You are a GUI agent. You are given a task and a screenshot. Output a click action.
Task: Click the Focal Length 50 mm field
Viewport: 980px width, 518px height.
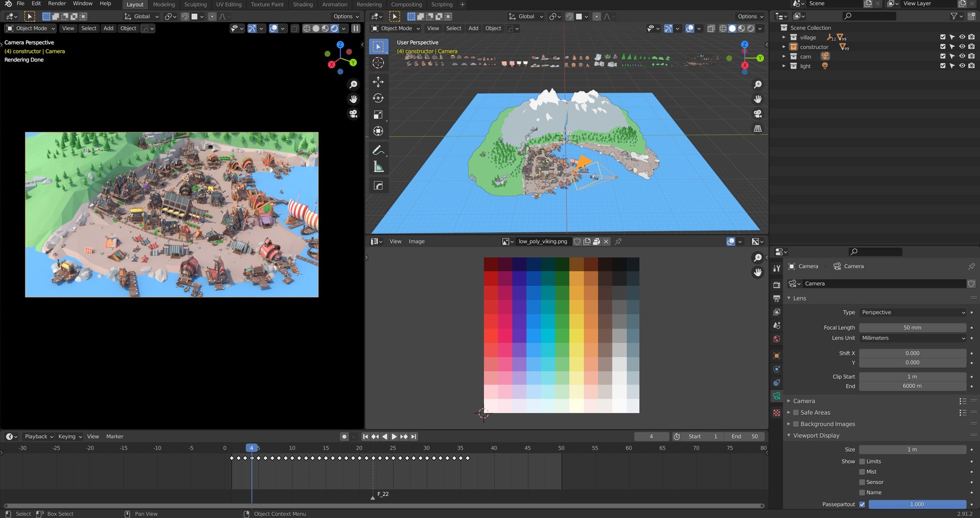click(912, 328)
